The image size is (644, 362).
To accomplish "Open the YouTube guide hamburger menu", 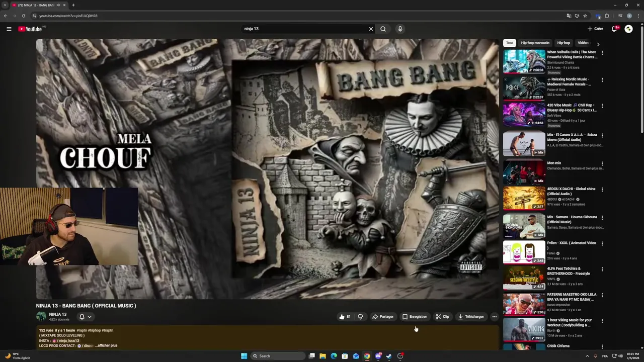I will click(9, 29).
